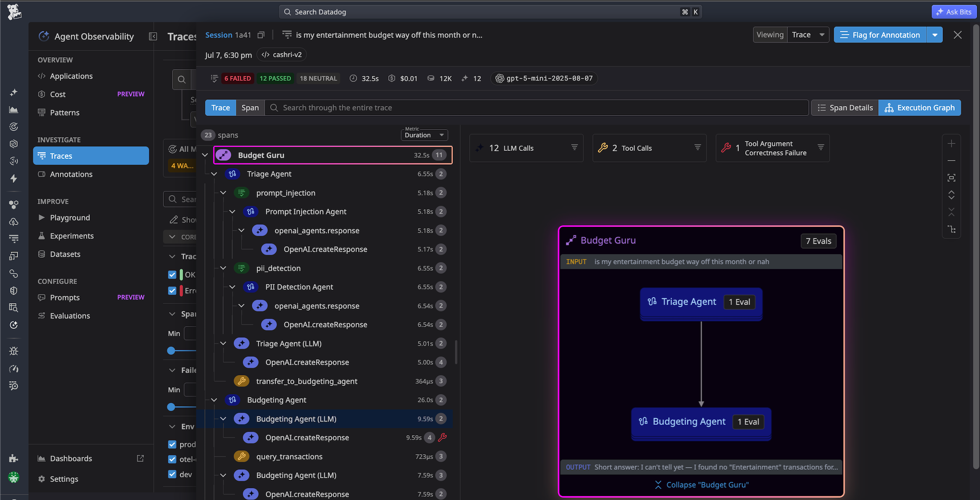This screenshot has height=500, width=980.
Task: Click the zoom in plus icon on graph
Action: (x=951, y=144)
